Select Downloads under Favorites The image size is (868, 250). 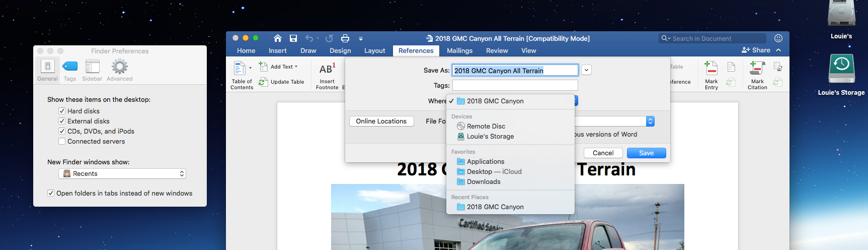tap(510, 181)
